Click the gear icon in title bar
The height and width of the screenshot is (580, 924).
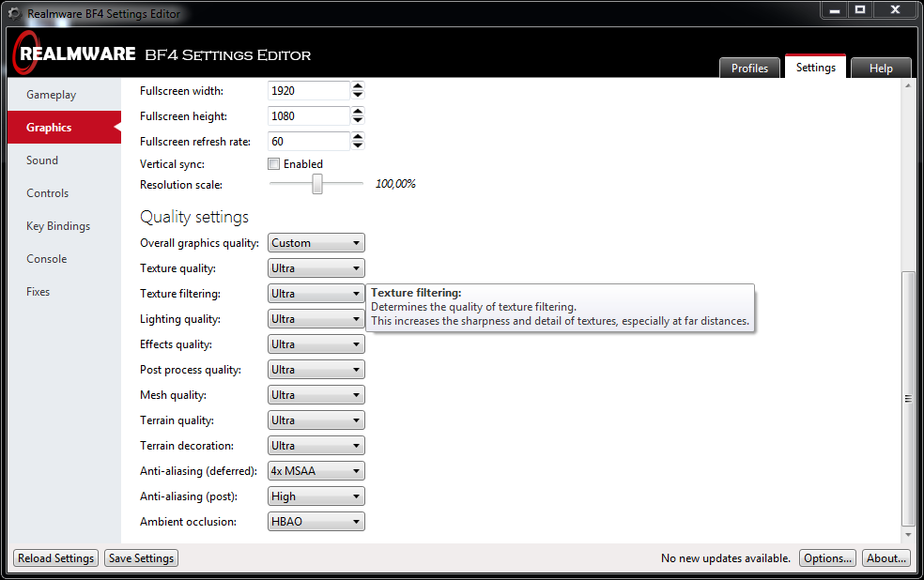click(14, 13)
